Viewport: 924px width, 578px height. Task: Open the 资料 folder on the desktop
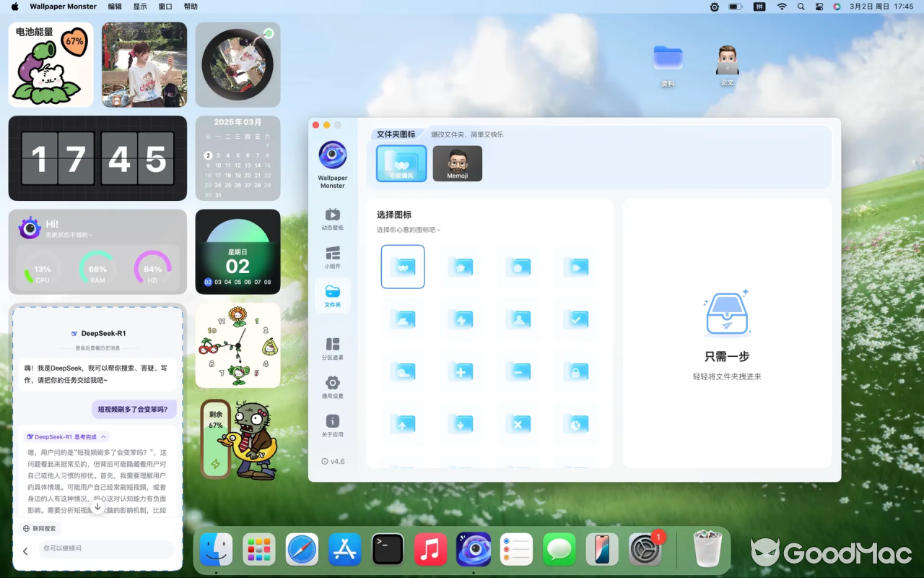[668, 65]
